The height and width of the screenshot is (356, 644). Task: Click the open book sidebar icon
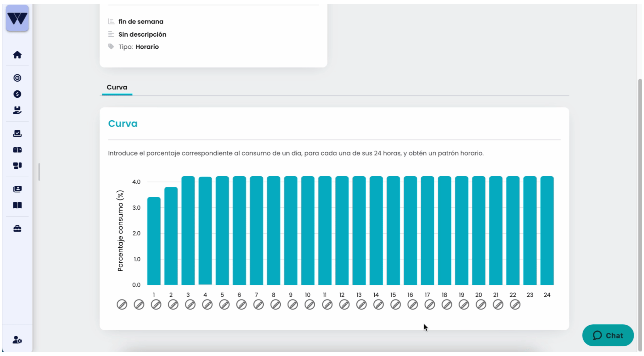17,205
